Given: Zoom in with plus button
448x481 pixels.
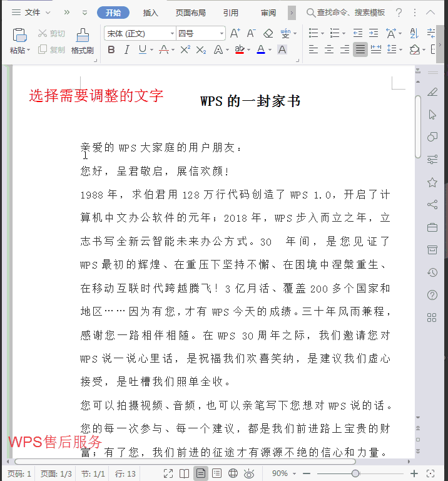Looking at the screenshot, I should [x=414, y=473].
